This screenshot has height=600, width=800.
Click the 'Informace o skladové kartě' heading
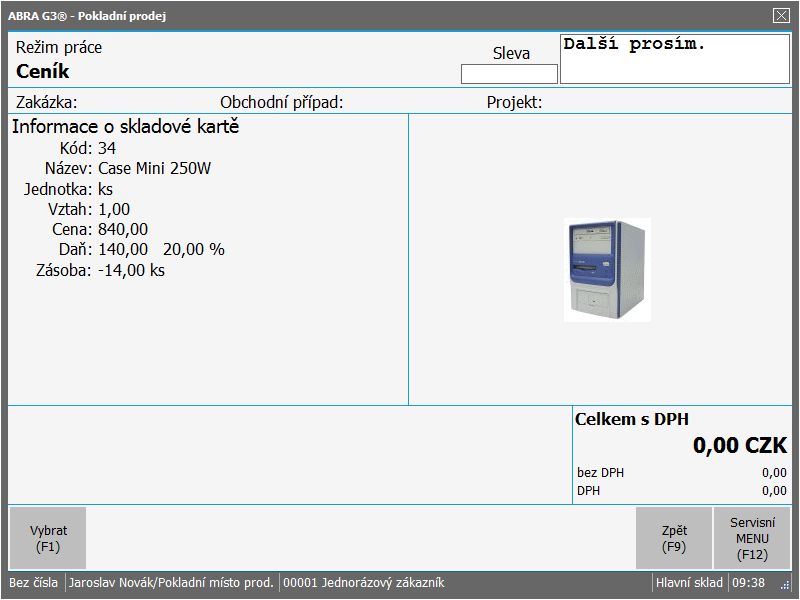(x=125, y=127)
